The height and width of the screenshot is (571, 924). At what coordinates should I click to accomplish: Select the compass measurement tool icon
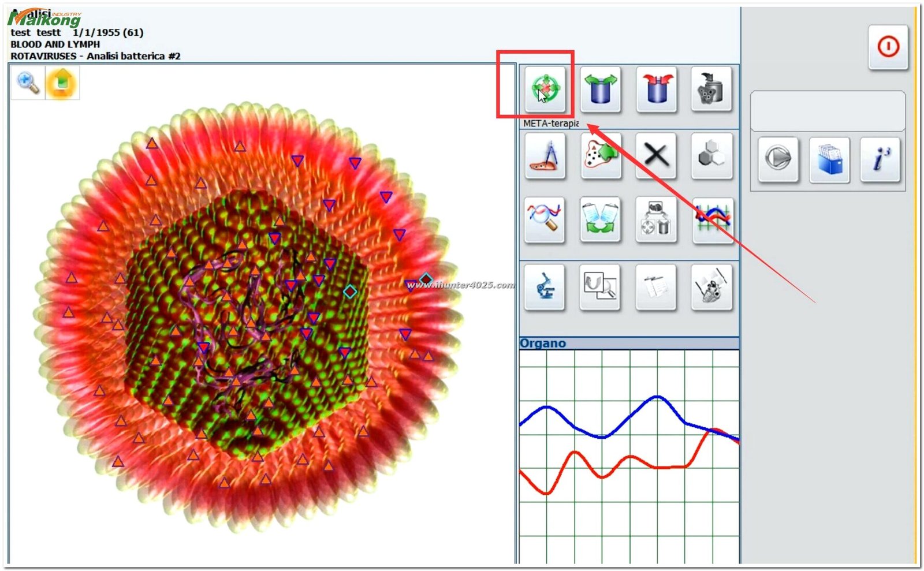545,156
